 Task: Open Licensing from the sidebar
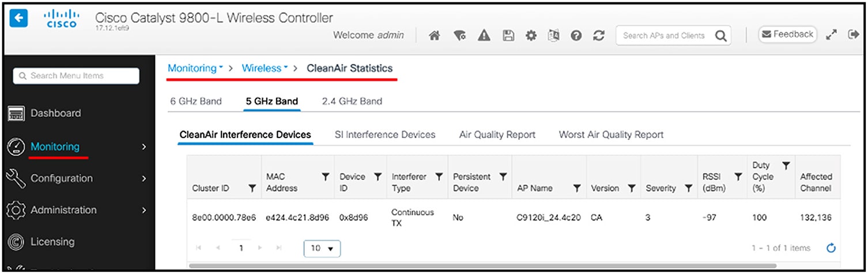(53, 242)
